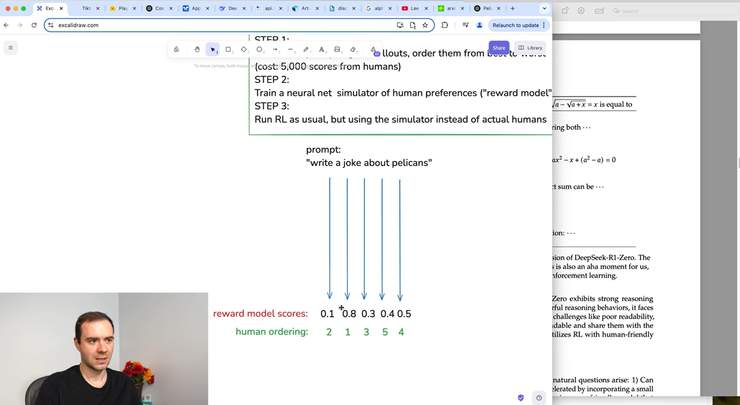Open the Library sidebar
Viewport: 740px width, 405px height.
(x=530, y=47)
